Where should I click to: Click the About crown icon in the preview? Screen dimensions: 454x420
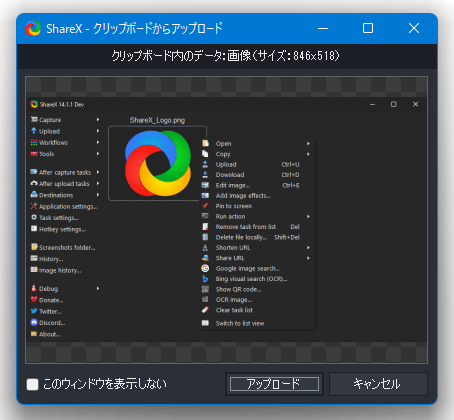click(x=34, y=333)
